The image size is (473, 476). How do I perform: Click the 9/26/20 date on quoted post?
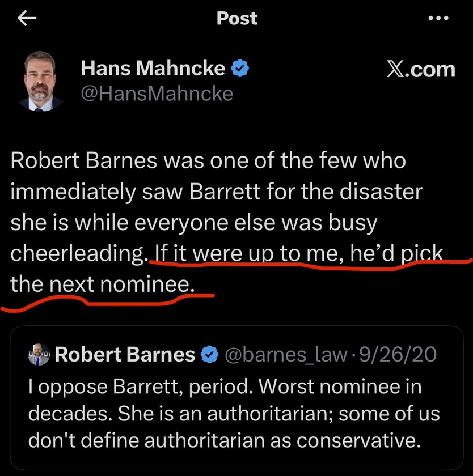398,354
